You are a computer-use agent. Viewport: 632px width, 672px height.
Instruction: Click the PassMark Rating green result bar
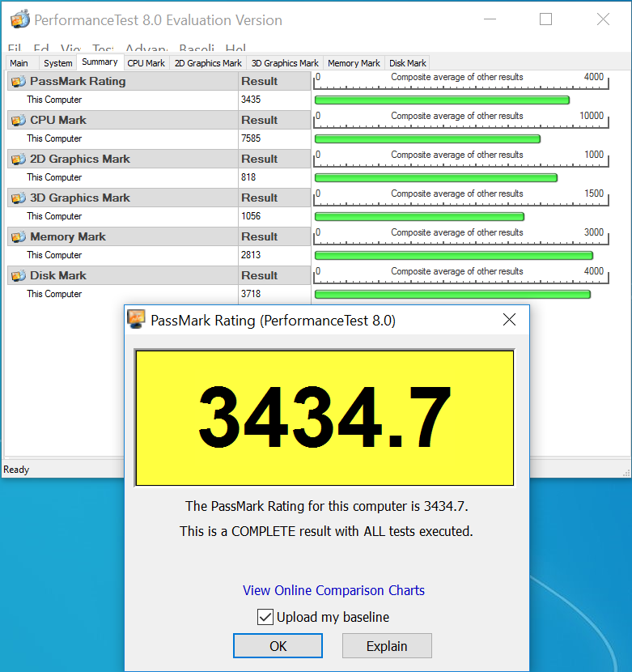click(442, 100)
